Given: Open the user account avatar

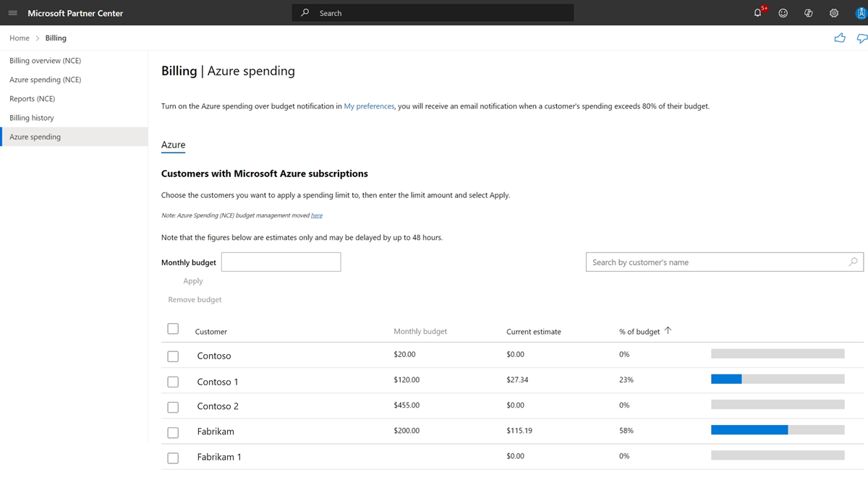Looking at the screenshot, I should coord(859,13).
